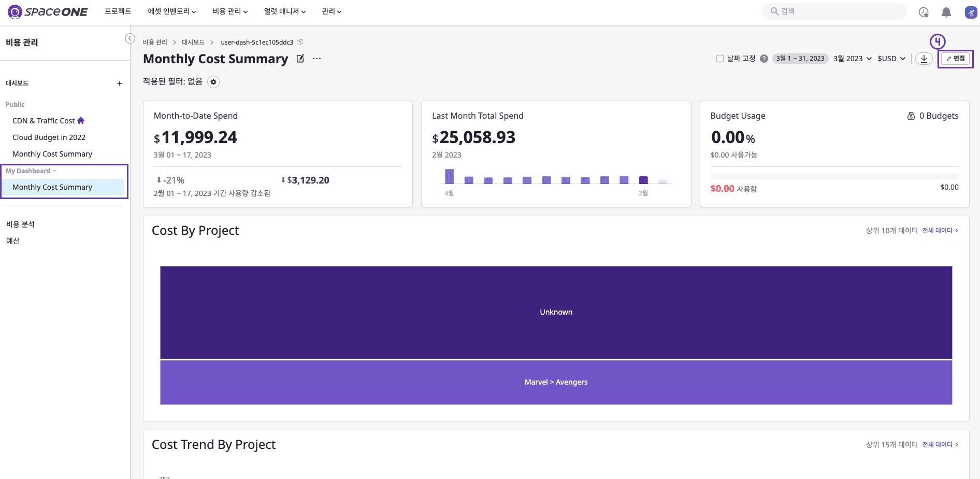Click the Marvel > Avengers treemap block
This screenshot has height=479, width=980.
pyautogui.click(x=556, y=382)
